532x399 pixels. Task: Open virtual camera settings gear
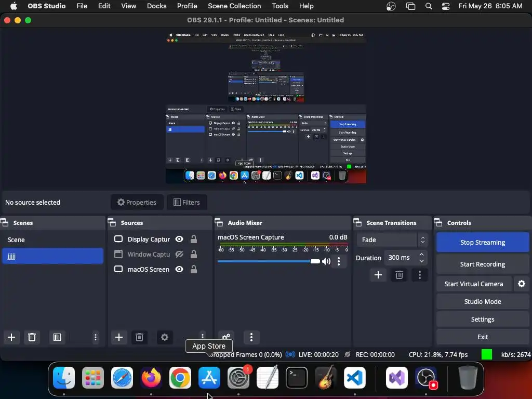[x=522, y=284]
